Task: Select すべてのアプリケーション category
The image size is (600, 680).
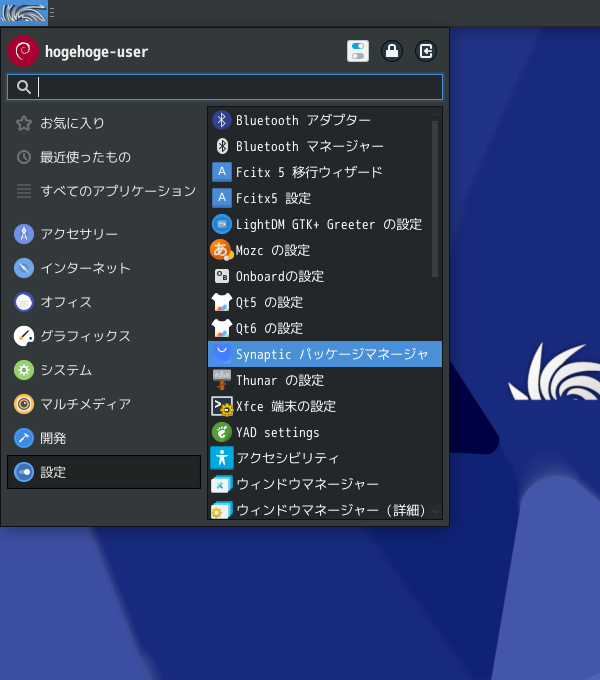Action: click(x=104, y=191)
